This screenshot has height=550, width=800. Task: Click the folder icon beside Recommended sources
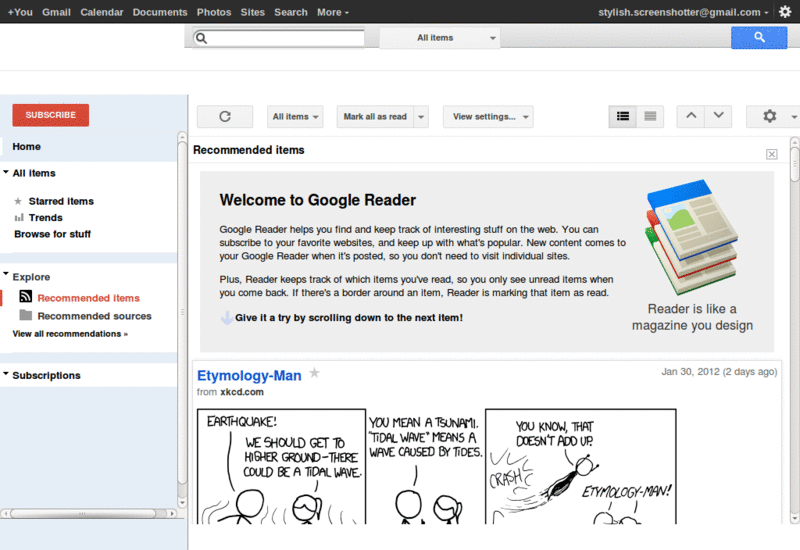pos(26,315)
